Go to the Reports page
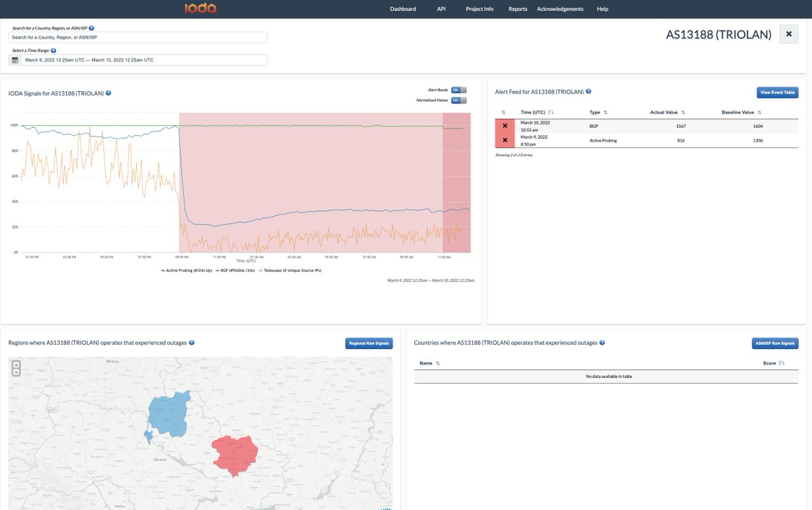This screenshot has height=510, width=812. [518, 9]
